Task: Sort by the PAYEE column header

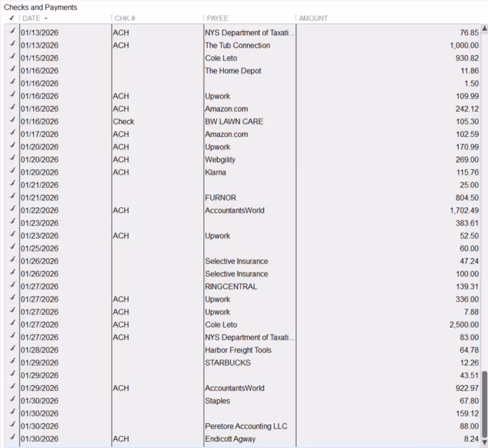Action: click(217, 18)
